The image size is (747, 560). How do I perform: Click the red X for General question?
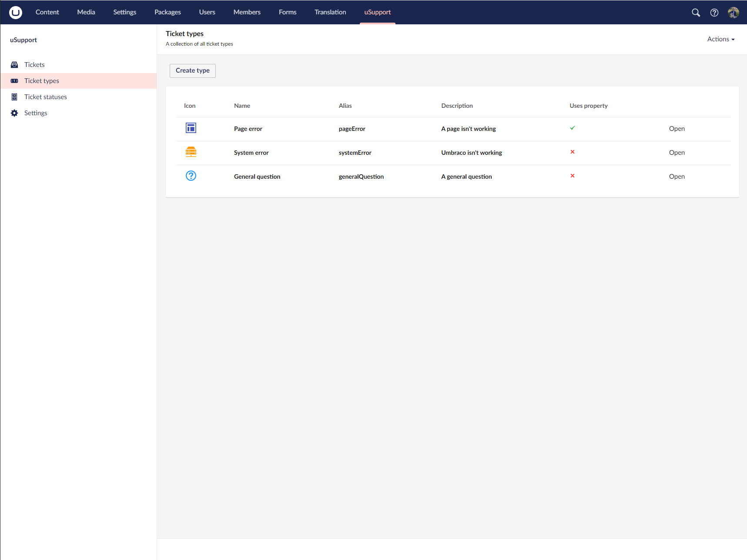point(572,176)
